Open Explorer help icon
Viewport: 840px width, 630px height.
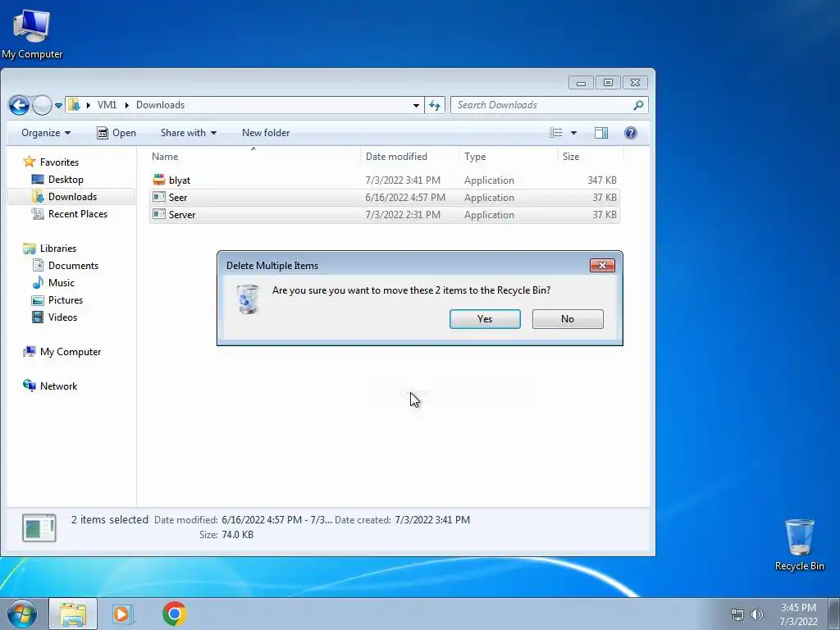pos(631,133)
